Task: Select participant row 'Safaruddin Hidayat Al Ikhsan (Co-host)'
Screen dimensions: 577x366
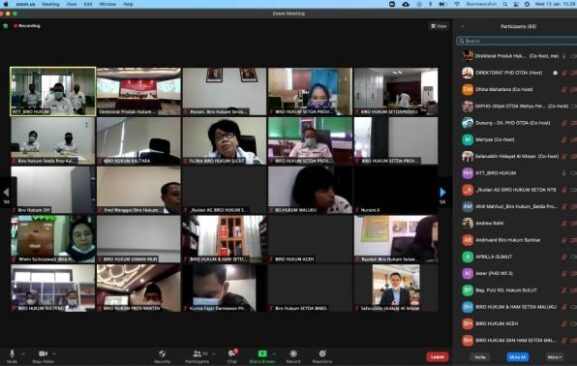Action: pos(518,156)
